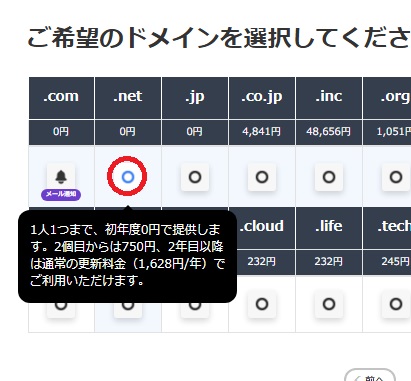Screen dimensions: 411x381
Task: Click the 0円 price under .net
Action: click(x=128, y=132)
